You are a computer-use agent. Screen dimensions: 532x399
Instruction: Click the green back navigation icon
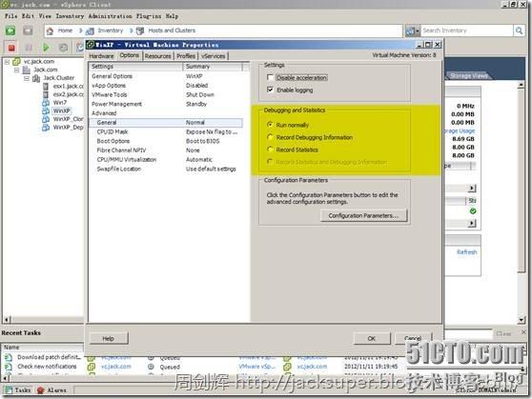[10, 30]
